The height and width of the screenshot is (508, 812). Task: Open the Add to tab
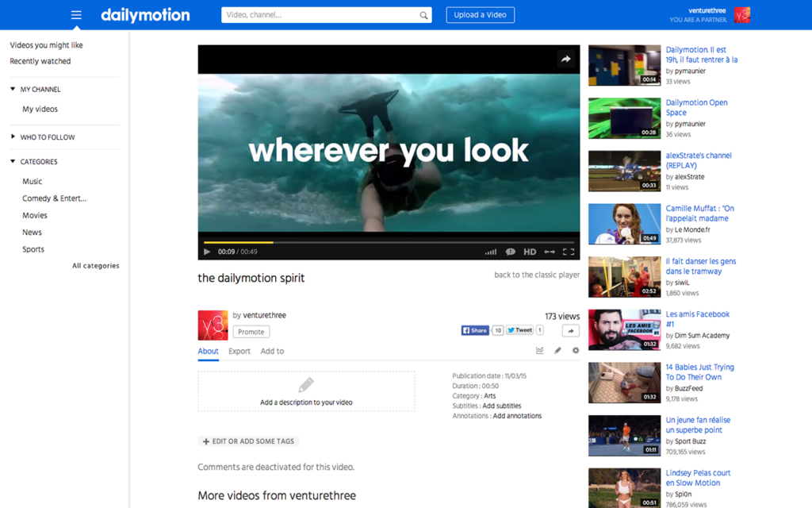click(x=272, y=350)
